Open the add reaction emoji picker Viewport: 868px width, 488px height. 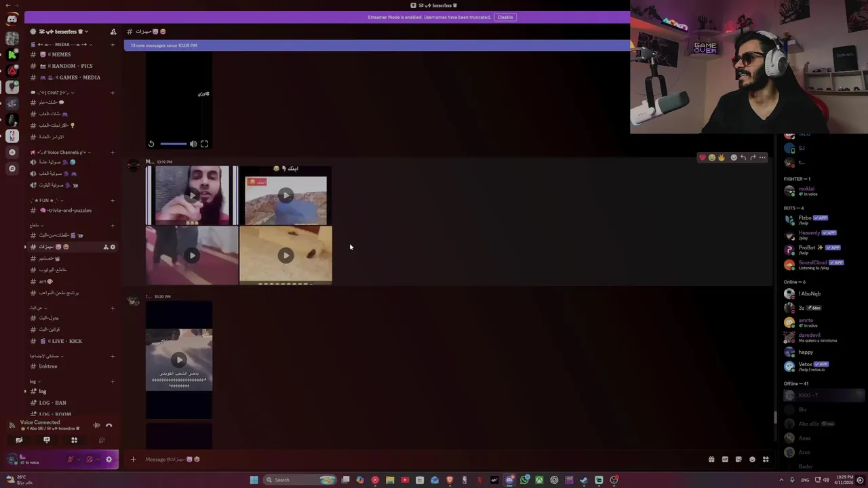pyautogui.click(x=734, y=157)
